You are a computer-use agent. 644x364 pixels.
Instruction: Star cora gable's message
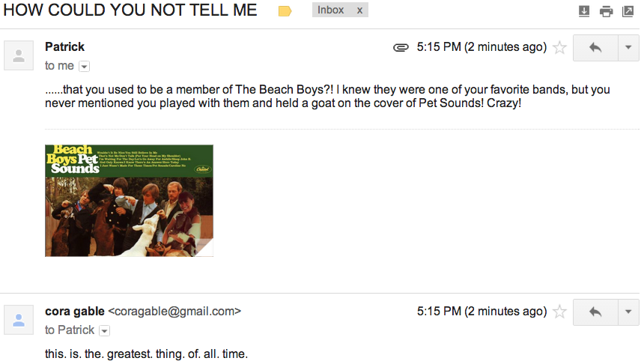tap(559, 312)
